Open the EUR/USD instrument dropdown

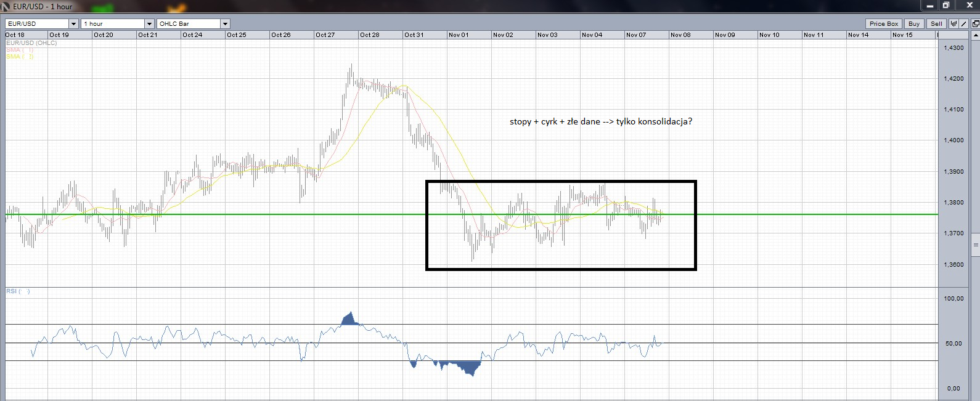coord(73,23)
